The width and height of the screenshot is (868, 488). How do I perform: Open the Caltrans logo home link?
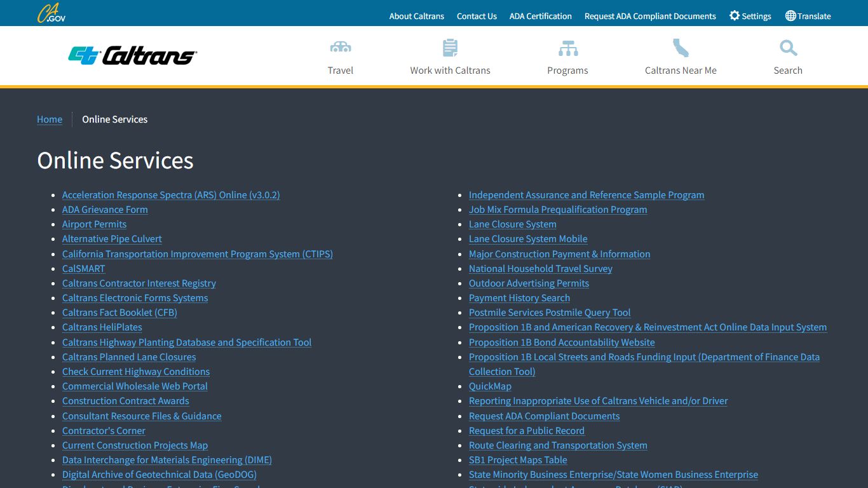click(x=133, y=55)
